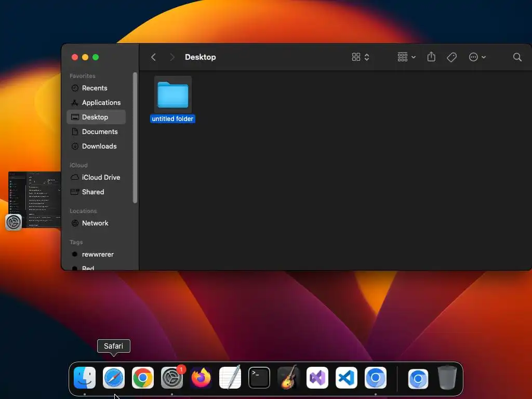Image resolution: width=532 pixels, height=399 pixels.
Task: Click the "untitled folder" name label
Action: click(172, 119)
